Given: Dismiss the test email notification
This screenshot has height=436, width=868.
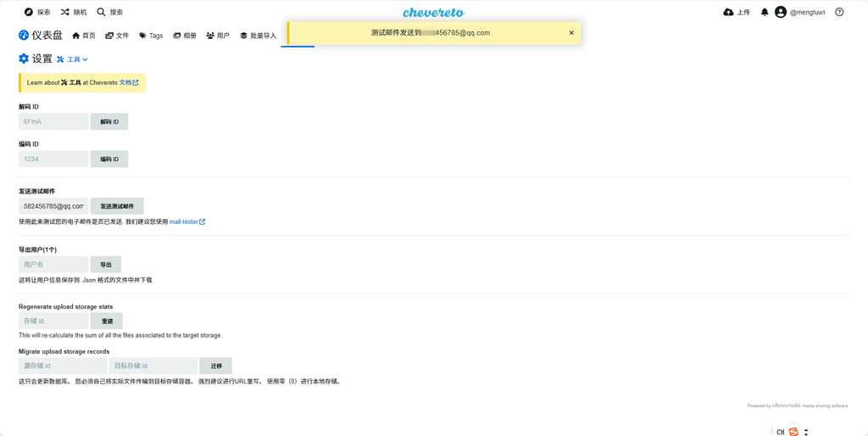Looking at the screenshot, I should 571,33.
